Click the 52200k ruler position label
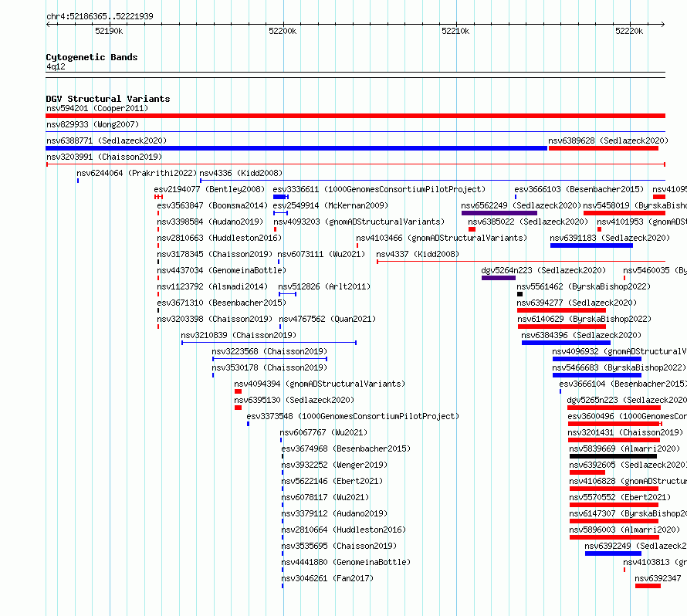 click(x=283, y=31)
